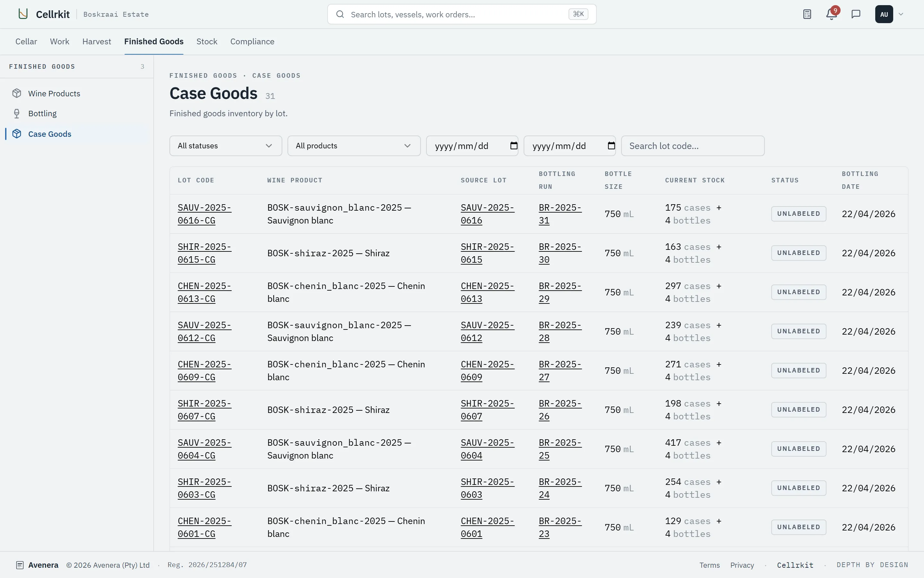Click the first yyyy/mm/dd date field
The image size is (924, 578).
pos(472,146)
